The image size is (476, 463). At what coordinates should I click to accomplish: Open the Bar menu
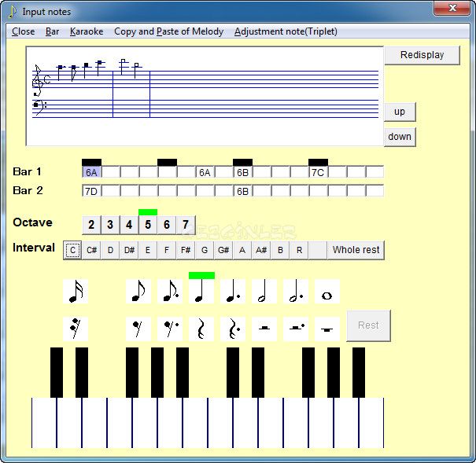[x=52, y=31]
